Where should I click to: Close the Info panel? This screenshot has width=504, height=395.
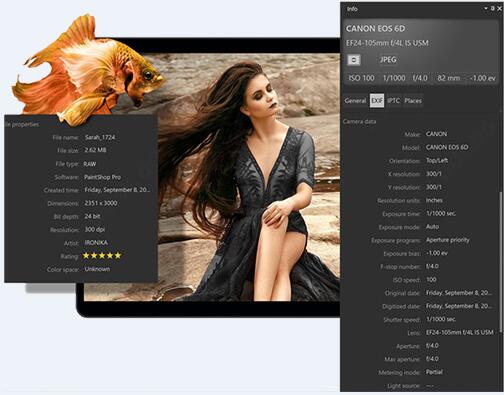coord(499,9)
